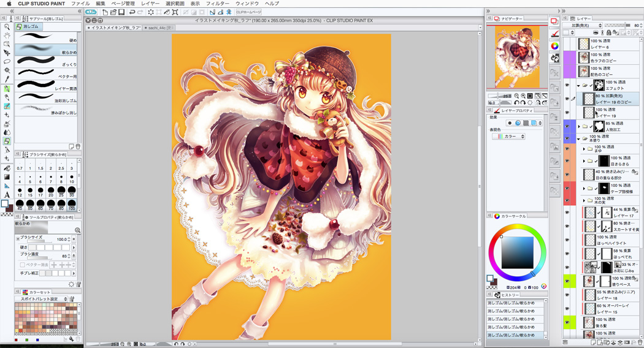This screenshot has width=644, height=348.
Task: Hide the 人物加工 folder layer
Action: tap(567, 126)
